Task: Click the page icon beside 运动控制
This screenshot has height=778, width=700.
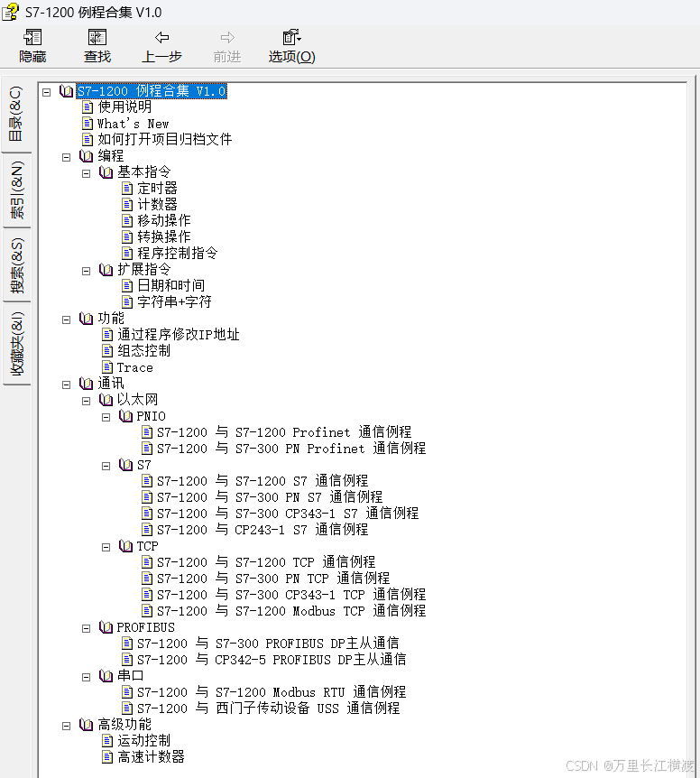Action: [x=107, y=741]
